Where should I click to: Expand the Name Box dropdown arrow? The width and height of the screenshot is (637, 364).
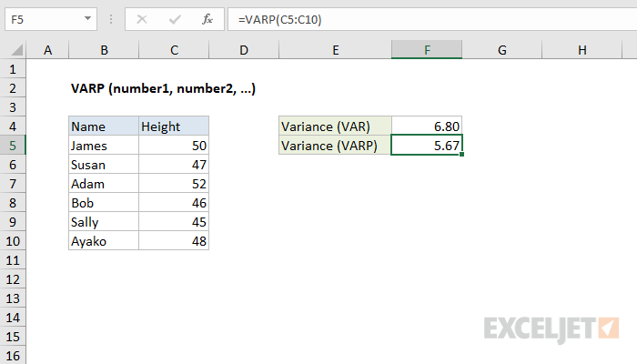pos(87,19)
